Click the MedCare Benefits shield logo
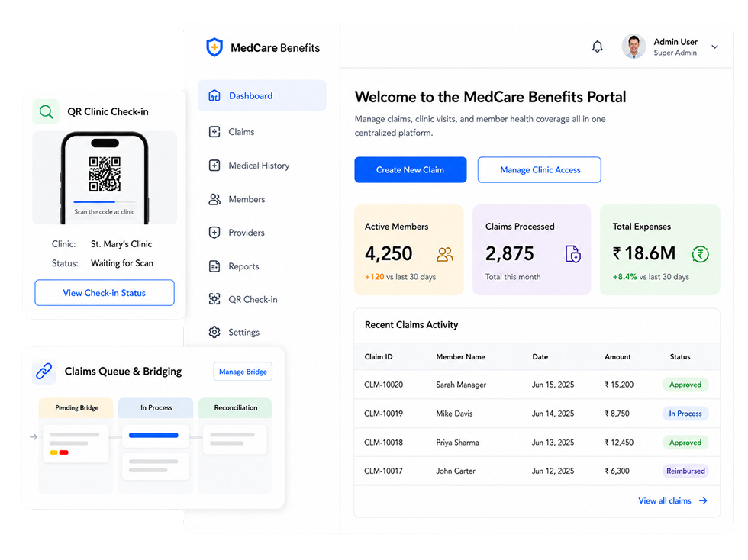748x560 pixels. (x=214, y=47)
